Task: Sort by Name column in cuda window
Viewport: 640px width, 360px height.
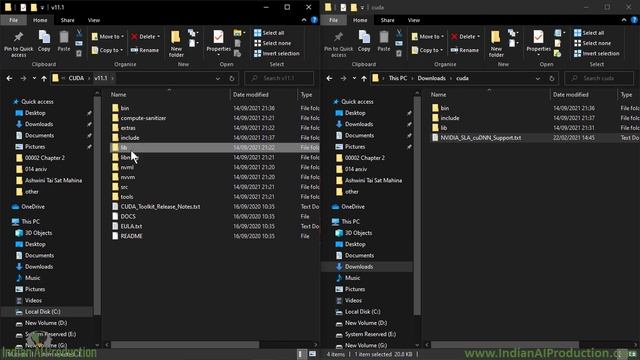Action: click(438, 95)
